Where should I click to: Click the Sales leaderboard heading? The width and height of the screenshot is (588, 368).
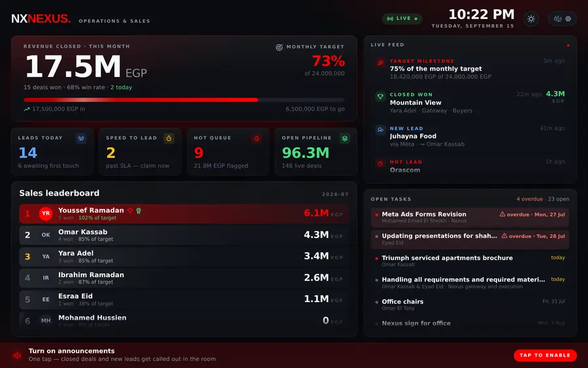click(59, 193)
